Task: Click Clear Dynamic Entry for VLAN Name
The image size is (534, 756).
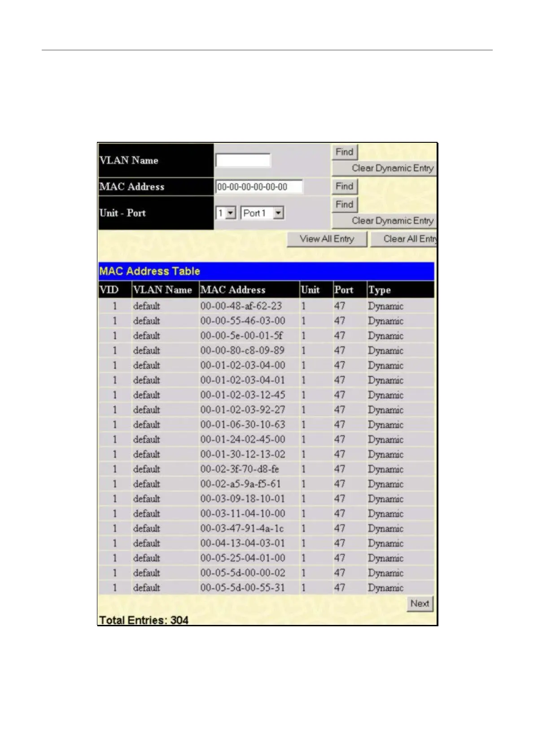Action: (x=384, y=168)
